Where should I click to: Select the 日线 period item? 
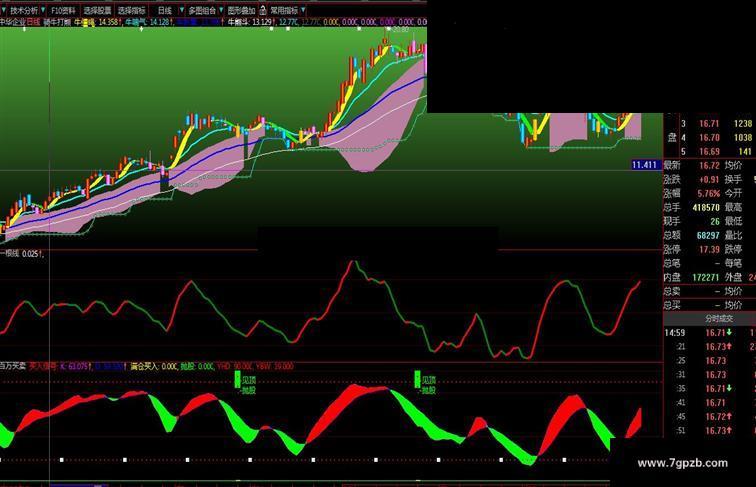pyautogui.click(x=164, y=10)
